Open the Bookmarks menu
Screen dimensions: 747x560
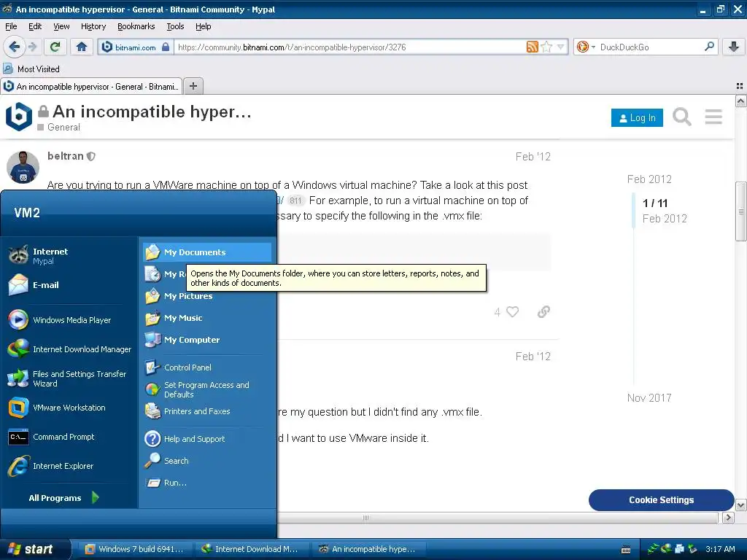click(136, 26)
